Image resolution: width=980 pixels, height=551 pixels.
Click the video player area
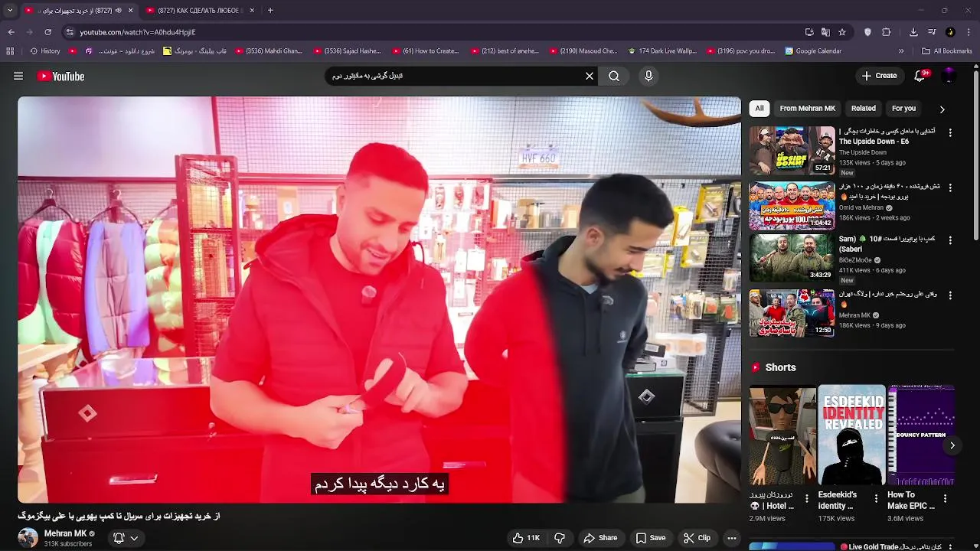pos(379,299)
